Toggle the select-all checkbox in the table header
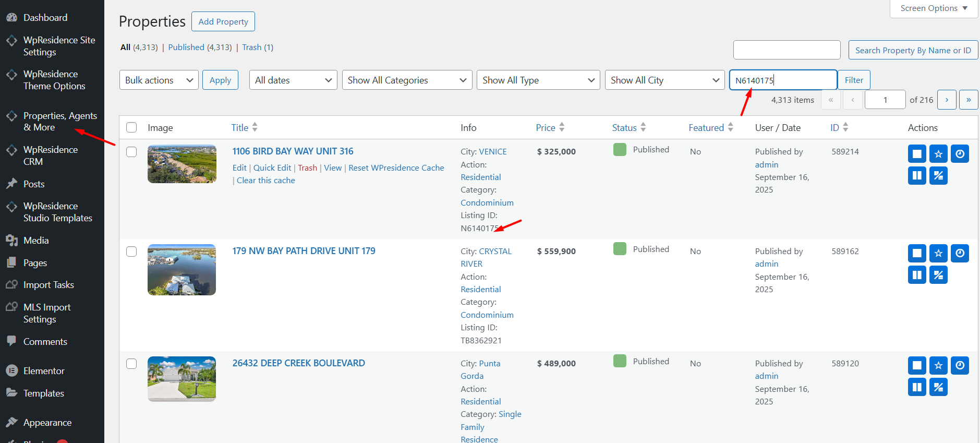 pos(131,128)
